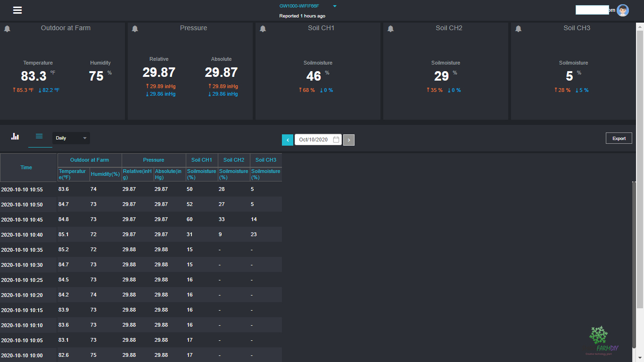
Task: Go to the next day
Action: pyautogui.click(x=349, y=140)
